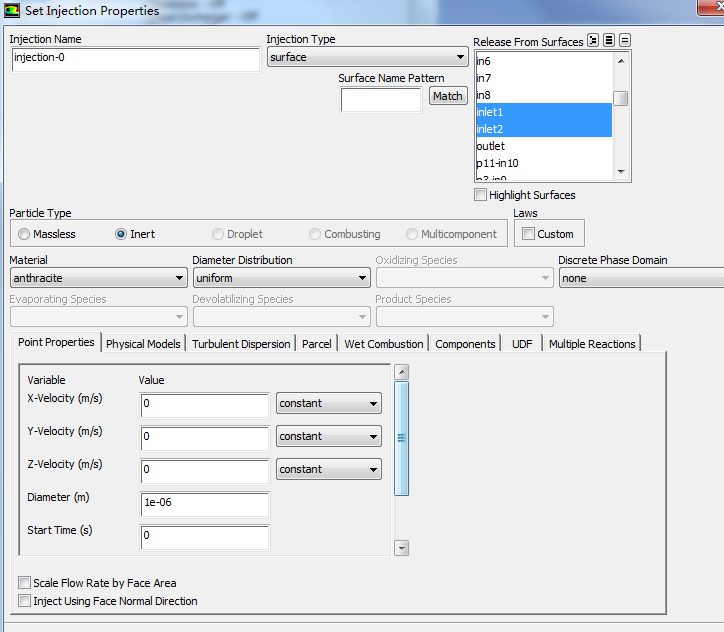Enable Scale Flow Rate by Face Area

pos(24,583)
